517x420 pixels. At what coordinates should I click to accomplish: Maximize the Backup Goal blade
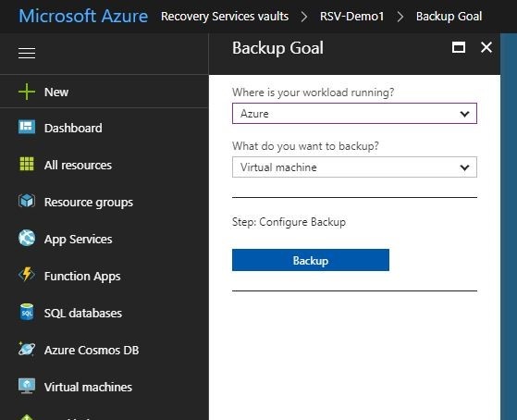(x=459, y=47)
